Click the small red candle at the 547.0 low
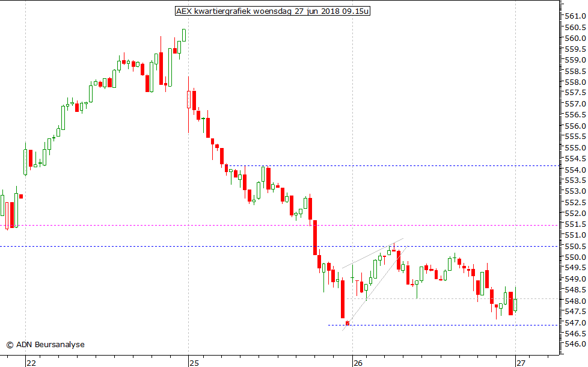 pyautogui.click(x=348, y=322)
